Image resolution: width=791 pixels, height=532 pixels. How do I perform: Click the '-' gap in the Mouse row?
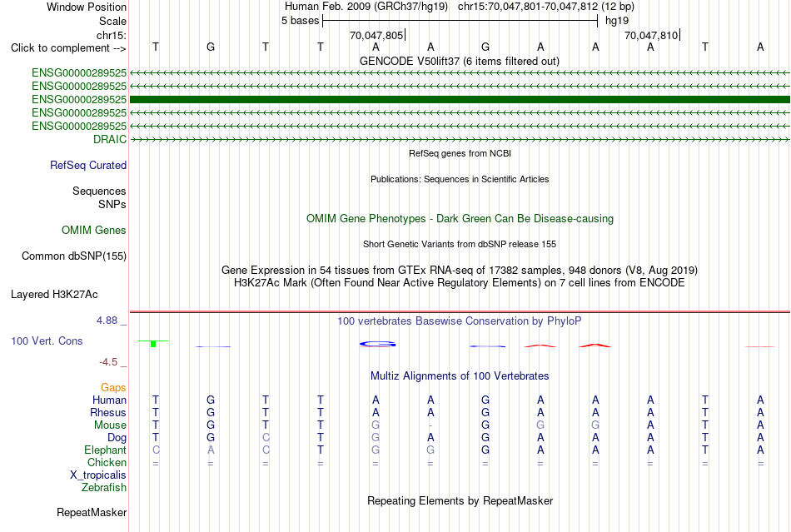point(430,425)
